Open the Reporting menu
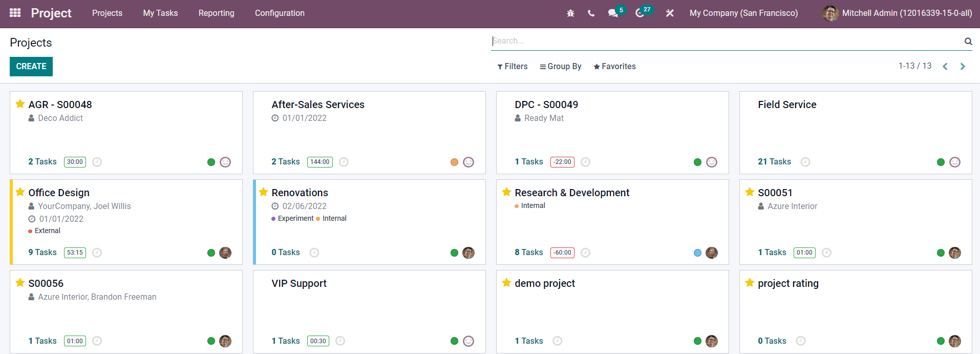Image resolution: width=980 pixels, height=354 pixels. tap(217, 13)
